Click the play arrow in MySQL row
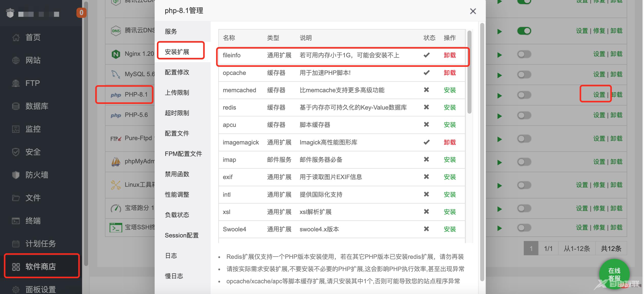The width and height of the screenshot is (644, 294). [500, 75]
